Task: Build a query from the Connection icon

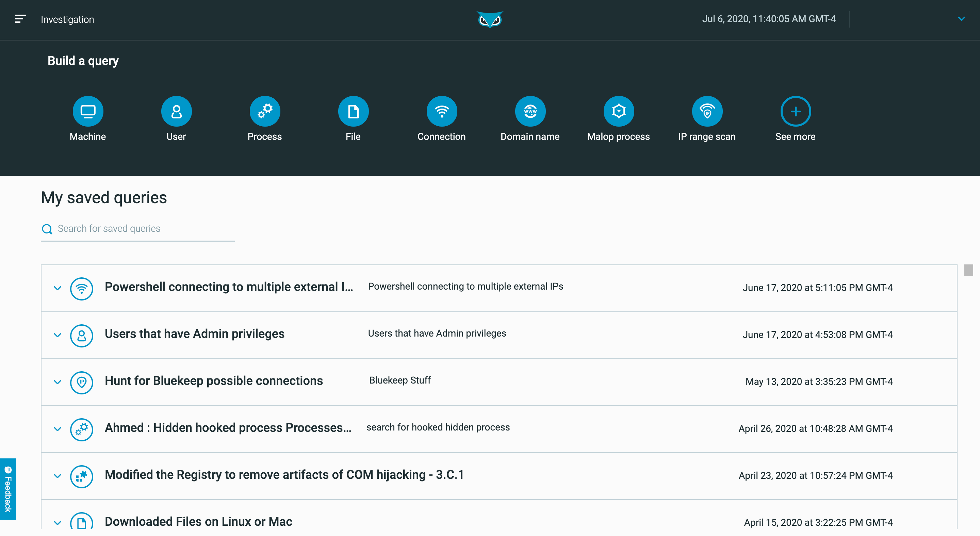Action: click(442, 111)
